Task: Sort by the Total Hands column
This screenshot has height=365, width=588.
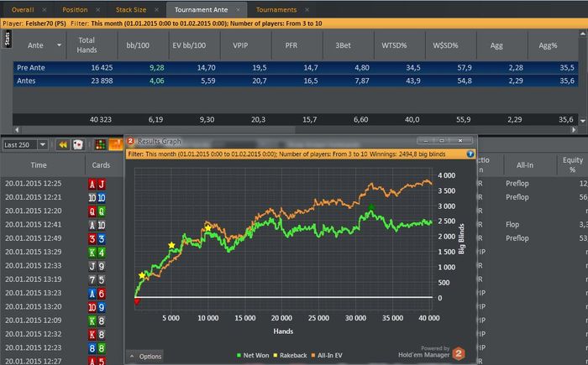Action: coord(87,45)
